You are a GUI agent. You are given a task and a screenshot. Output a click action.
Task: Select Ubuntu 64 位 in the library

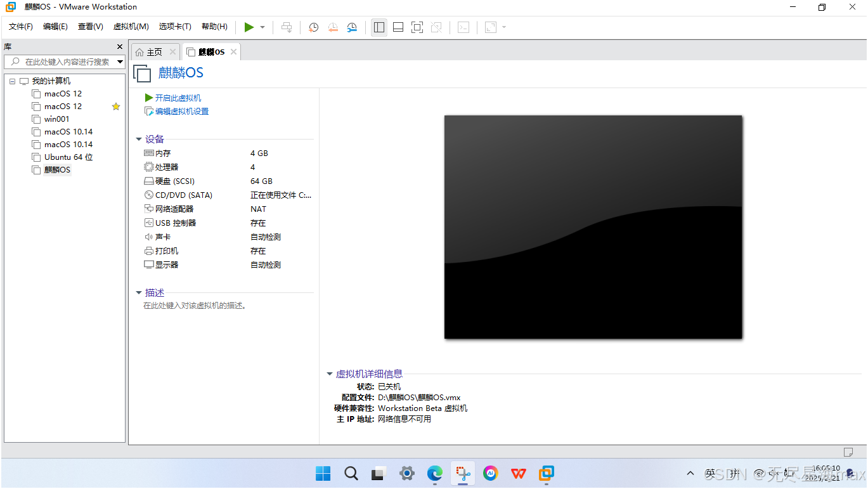tap(68, 157)
